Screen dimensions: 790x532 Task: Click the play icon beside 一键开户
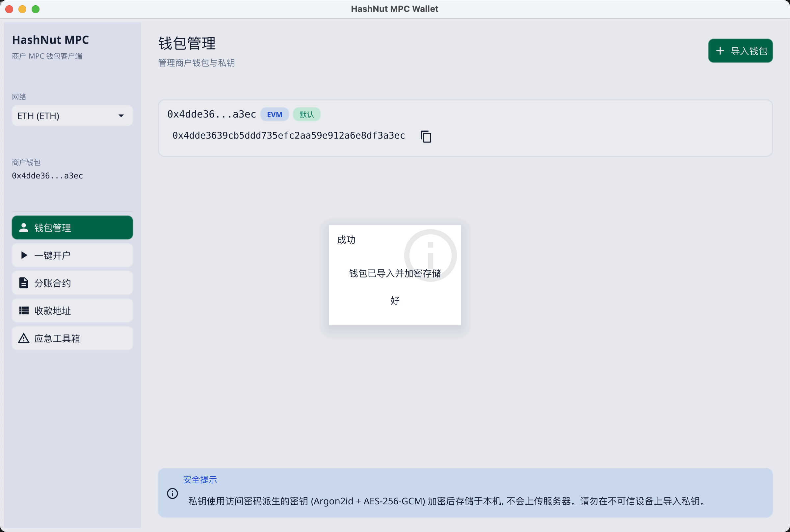[24, 255]
